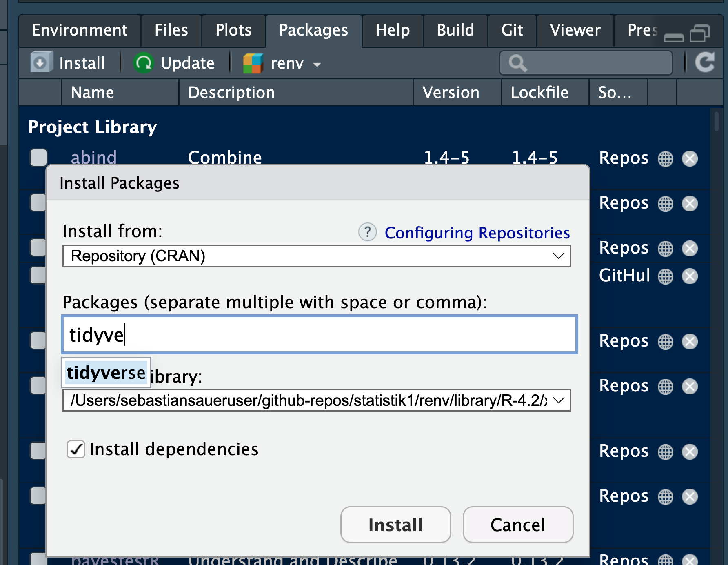728x565 pixels.
Task: Maximize the pane using the top-right window icon
Action: (x=699, y=33)
